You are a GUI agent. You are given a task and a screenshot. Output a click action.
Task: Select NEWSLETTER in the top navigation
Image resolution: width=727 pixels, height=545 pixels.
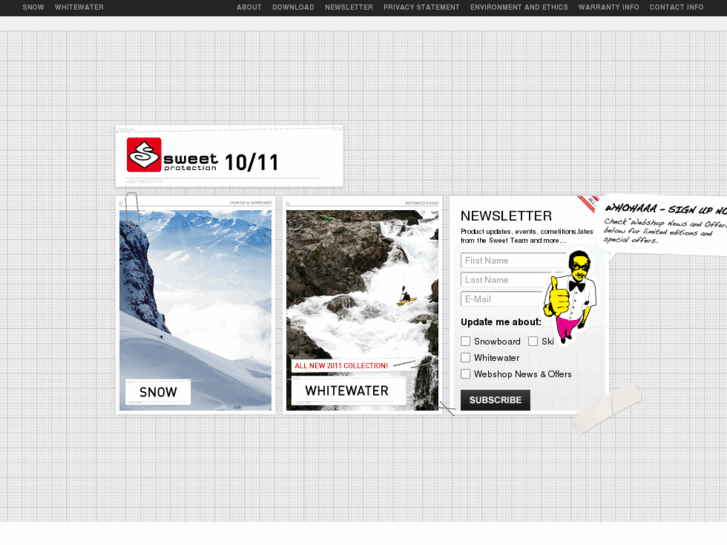pyautogui.click(x=349, y=7)
